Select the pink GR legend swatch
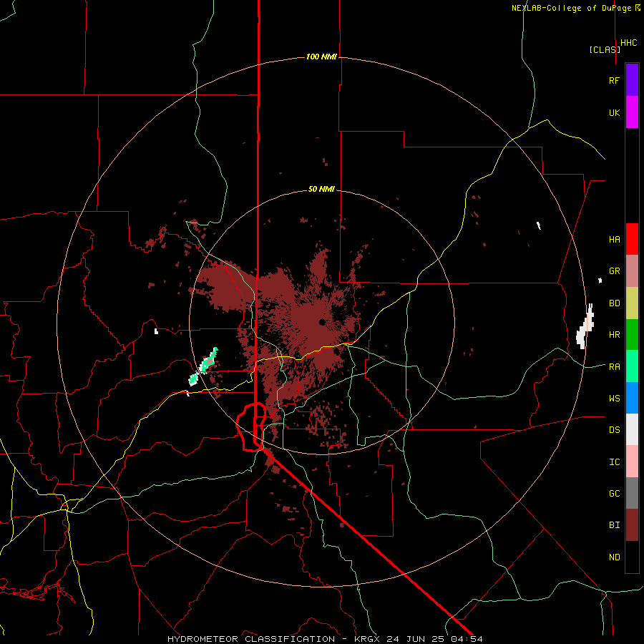The width and height of the screenshot is (644, 644). point(632,271)
